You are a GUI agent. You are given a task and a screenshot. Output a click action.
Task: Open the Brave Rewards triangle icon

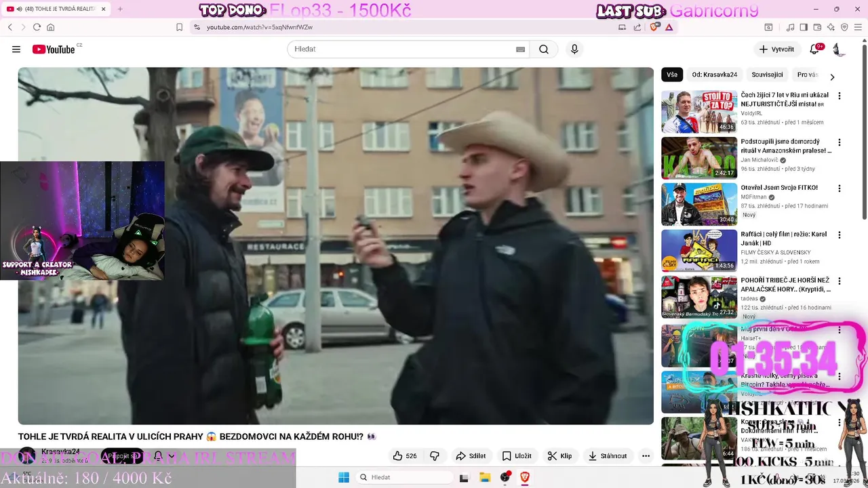tap(669, 27)
